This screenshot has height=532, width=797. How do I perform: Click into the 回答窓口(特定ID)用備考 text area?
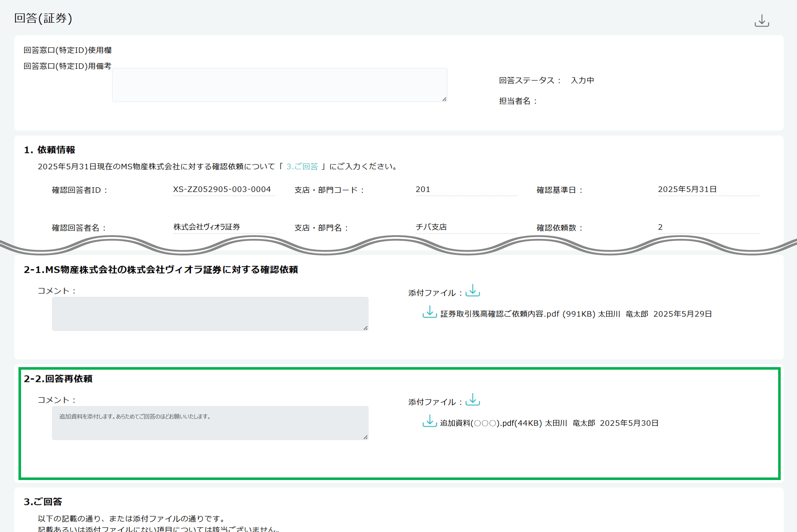(279, 85)
